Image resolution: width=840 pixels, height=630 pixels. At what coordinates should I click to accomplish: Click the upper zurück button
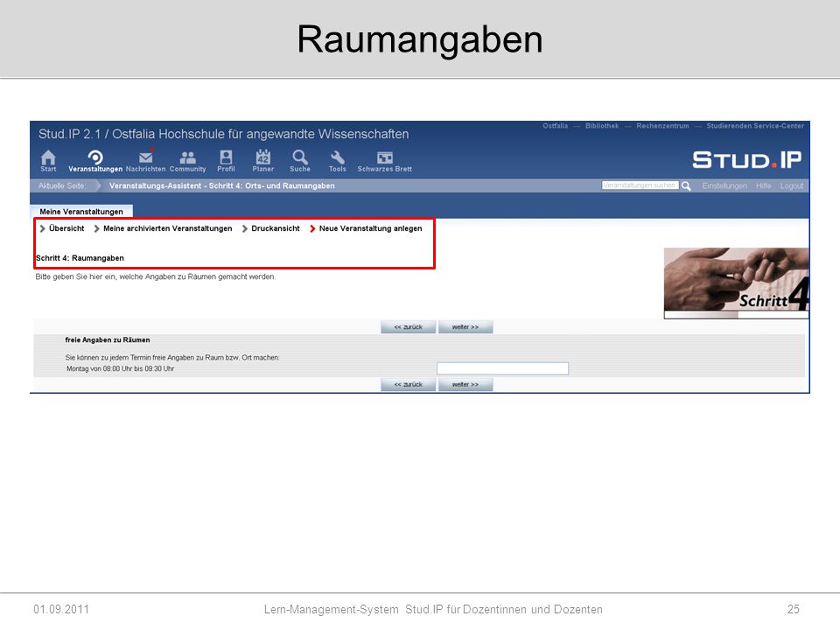(x=409, y=326)
